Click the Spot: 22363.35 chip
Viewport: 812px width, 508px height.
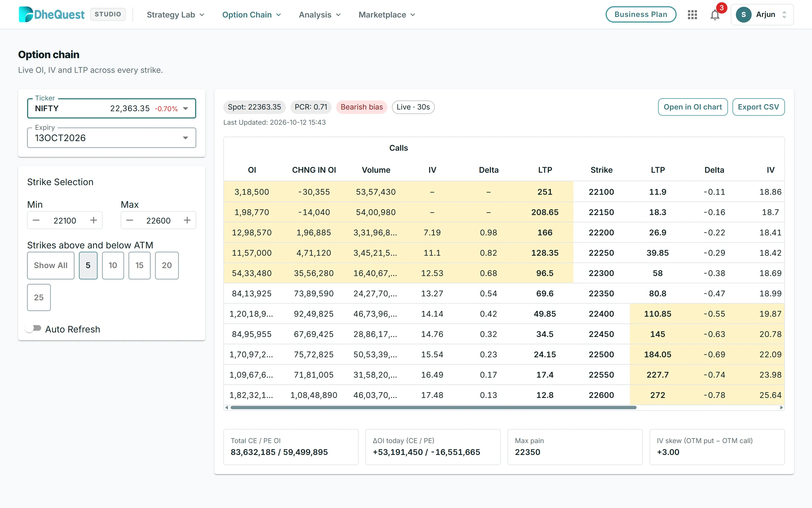254,107
